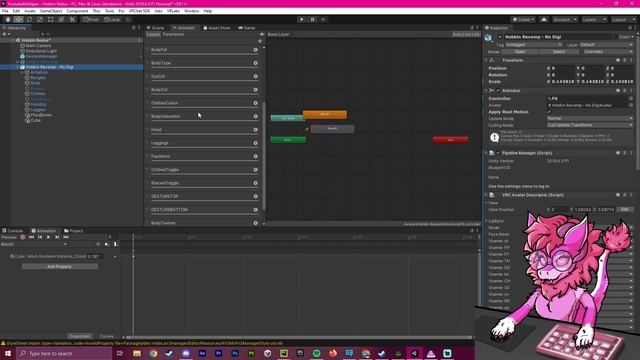
Task: Collapse the Transform component foldout
Action: pyautogui.click(x=486, y=60)
